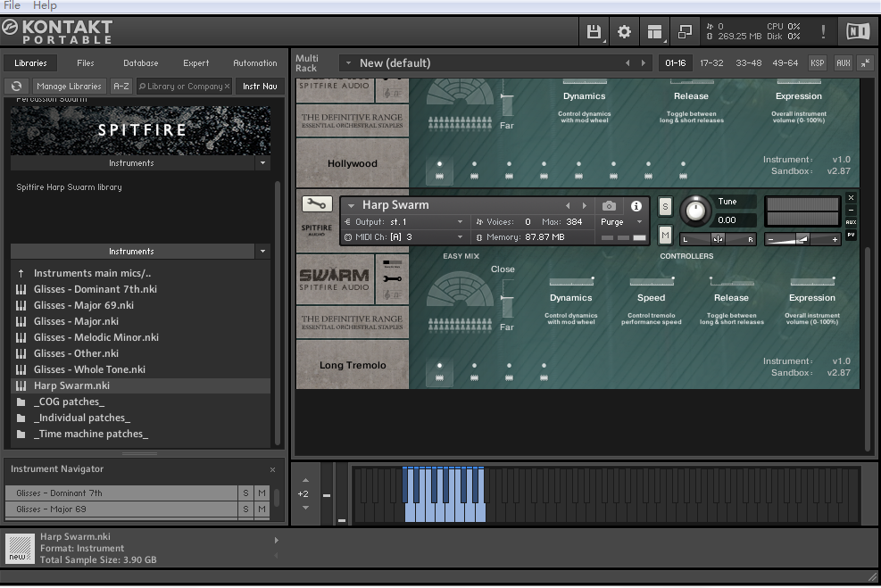881x588 pixels.
Task: Expand the info pane arrow beside Harp Swarm.nki
Action: point(277,540)
